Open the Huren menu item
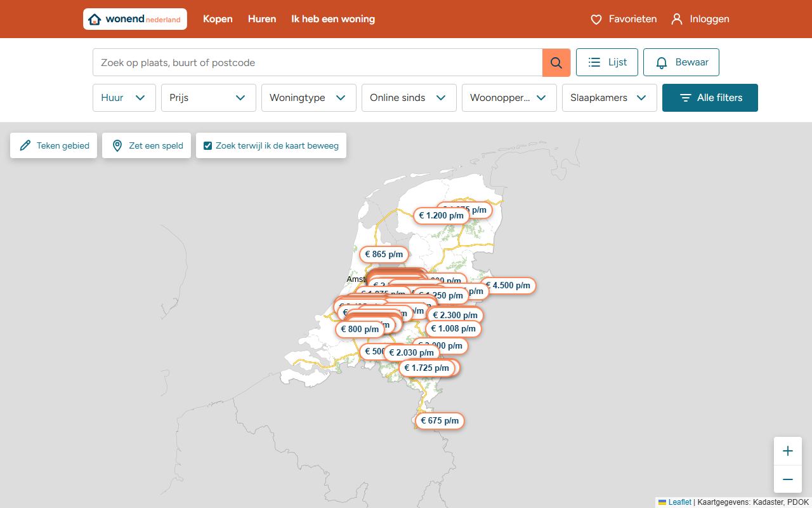This screenshot has width=812, height=508. [x=262, y=19]
